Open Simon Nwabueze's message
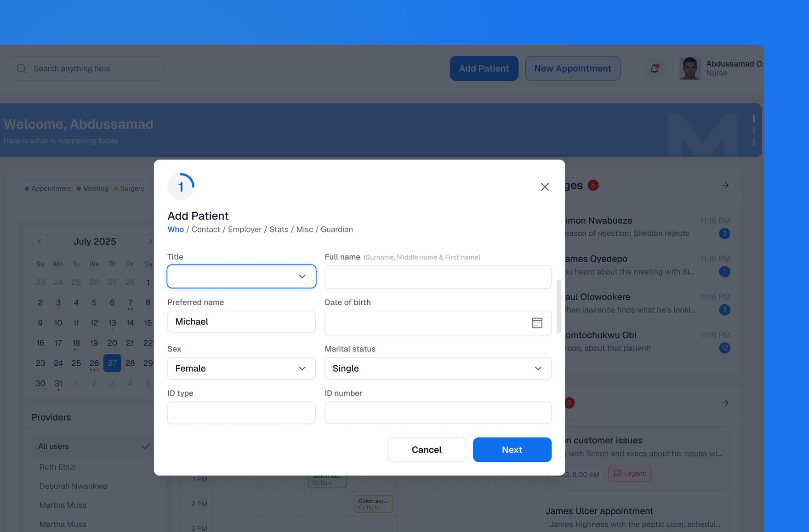 pyautogui.click(x=647, y=227)
